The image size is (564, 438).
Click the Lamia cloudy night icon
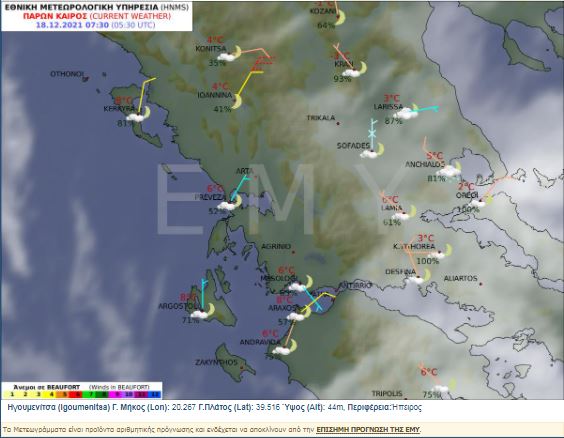[x=404, y=213]
